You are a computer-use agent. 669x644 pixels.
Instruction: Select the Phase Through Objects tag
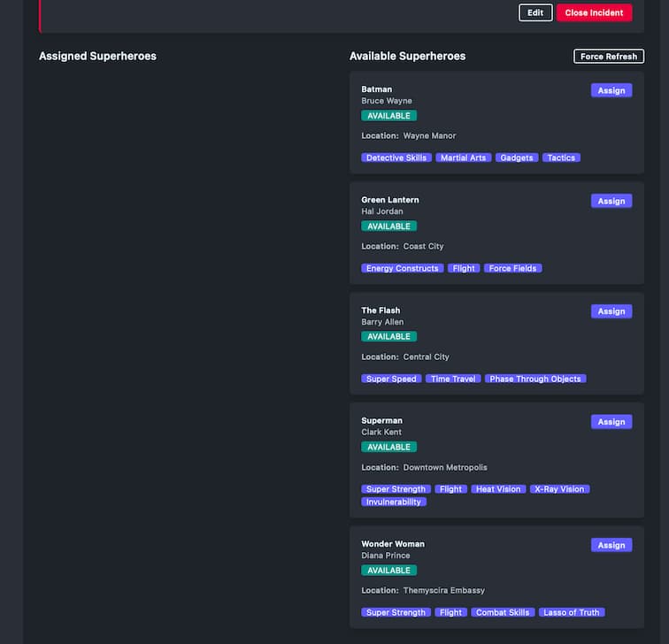(535, 379)
